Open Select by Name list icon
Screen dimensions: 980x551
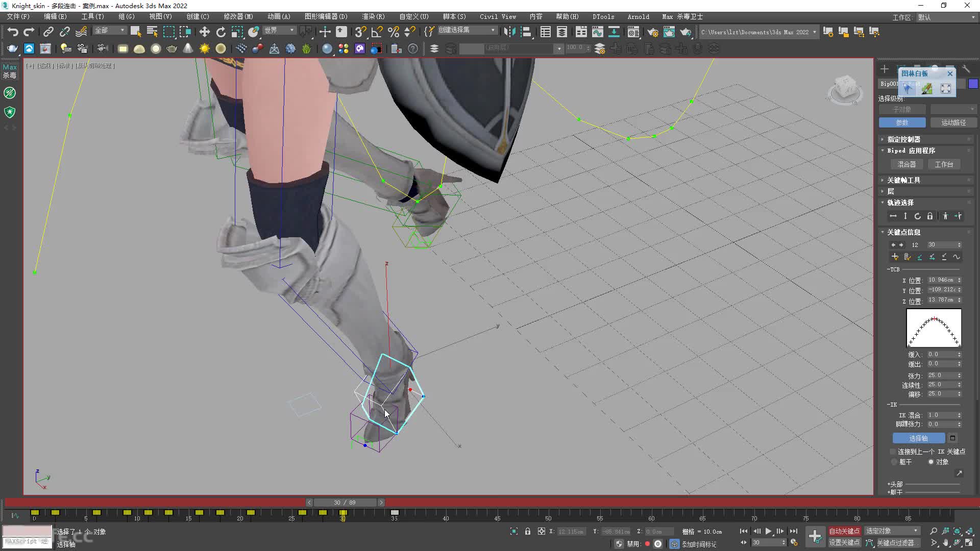(x=152, y=32)
